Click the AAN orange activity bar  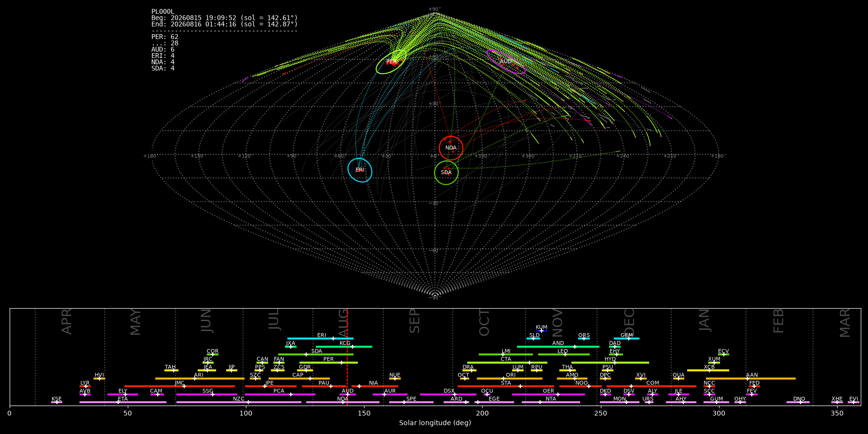click(750, 379)
